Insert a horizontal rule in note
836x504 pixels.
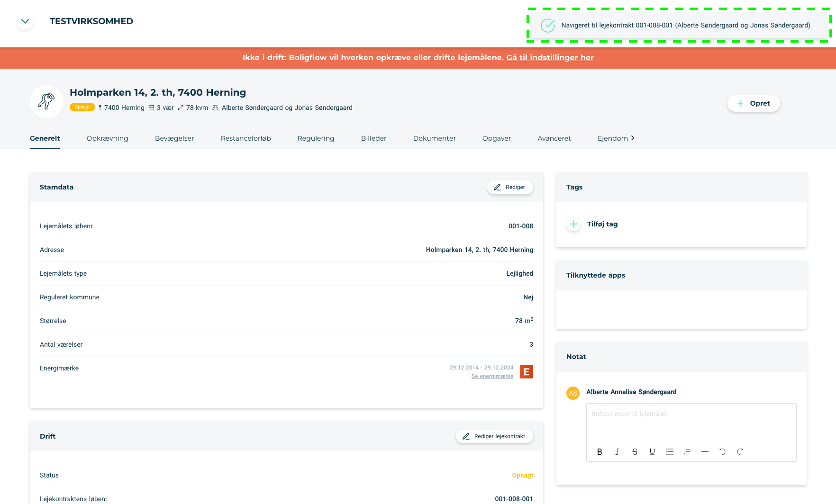click(705, 451)
